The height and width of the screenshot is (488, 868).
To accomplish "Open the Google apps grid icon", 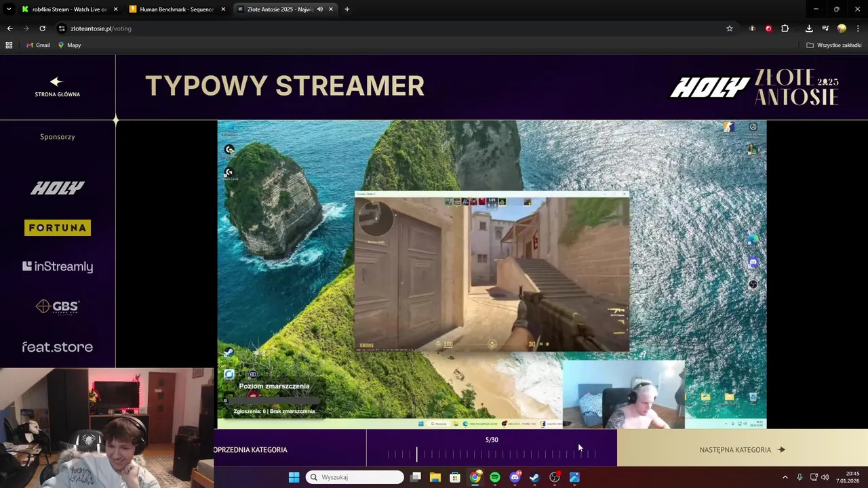I will [x=9, y=45].
